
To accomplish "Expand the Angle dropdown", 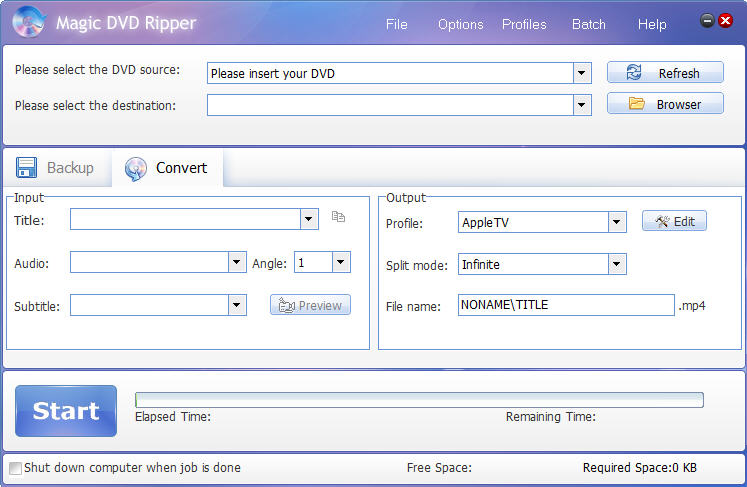I will tap(341, 262).
